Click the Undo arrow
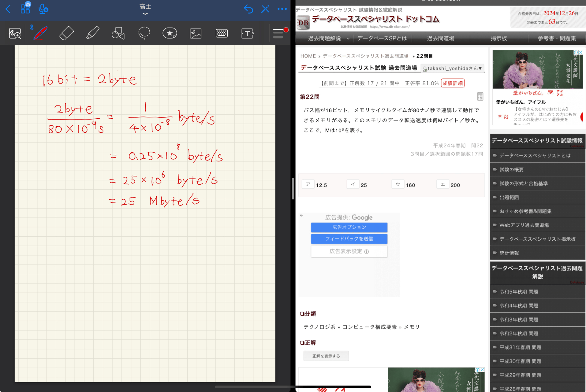Image resolution: width=586 pixels, height=392 pixels. pos(248,9)
